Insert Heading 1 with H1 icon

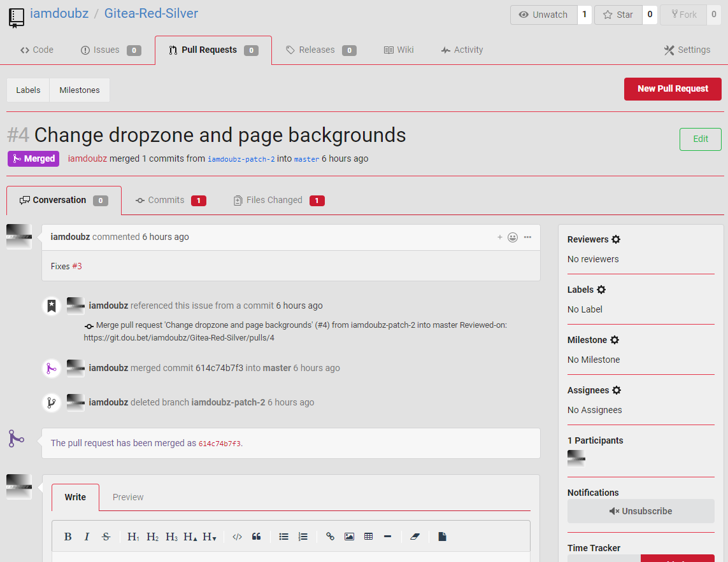133,537
